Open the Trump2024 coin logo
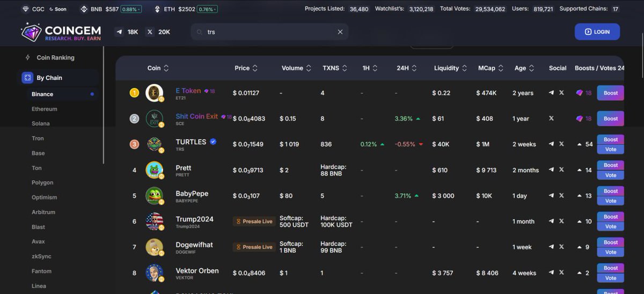Screen dimensions: 644x294 155,222
